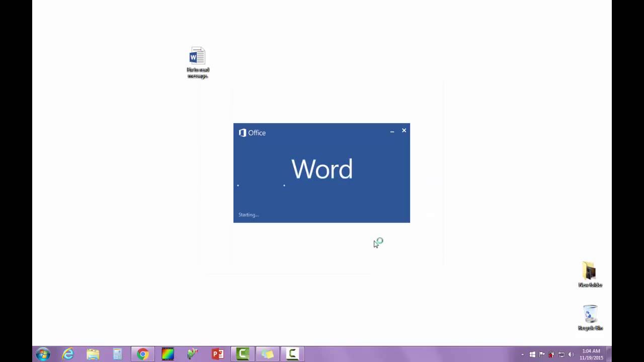This screenshot has height=362, width=644.
Task: Minimize the Word splash screen
Action: [x=392, y=131]
